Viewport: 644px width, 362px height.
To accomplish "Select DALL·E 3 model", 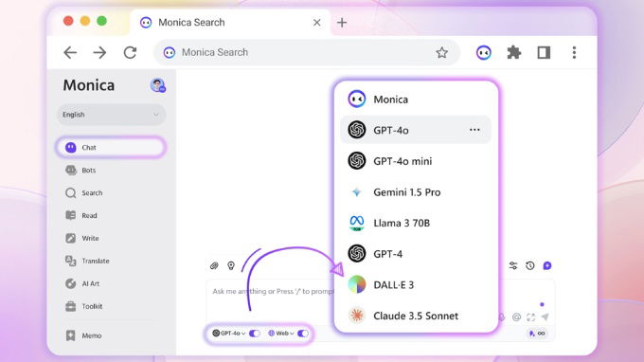I will click(416, 284).
